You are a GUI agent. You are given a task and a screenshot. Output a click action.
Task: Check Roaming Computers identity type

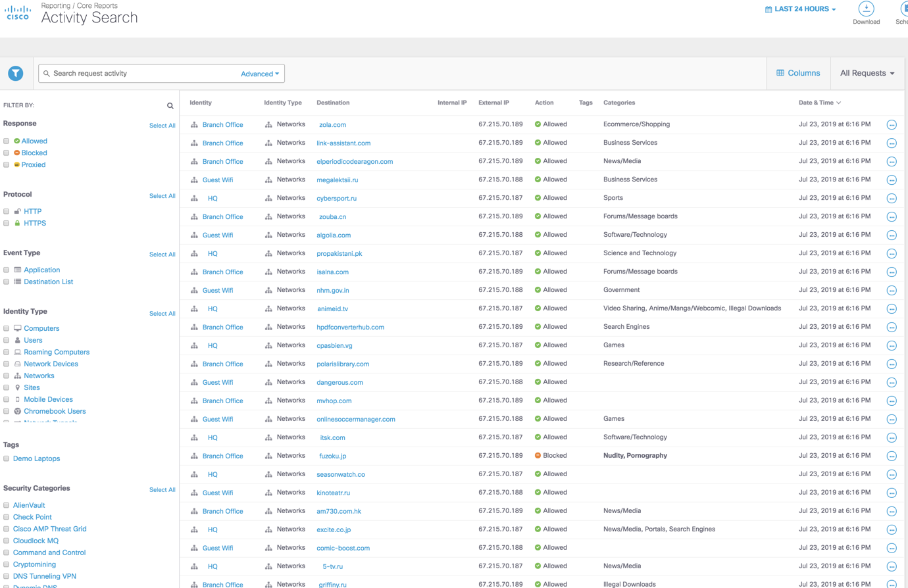pyautogui.click(x=7, y=353)
